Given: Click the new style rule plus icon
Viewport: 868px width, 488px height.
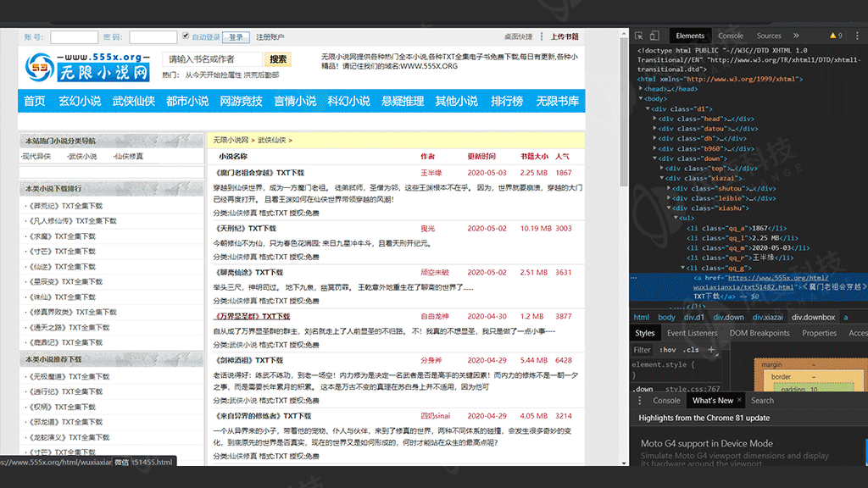Looking at the screenshot, I should [x=712, y=350].
